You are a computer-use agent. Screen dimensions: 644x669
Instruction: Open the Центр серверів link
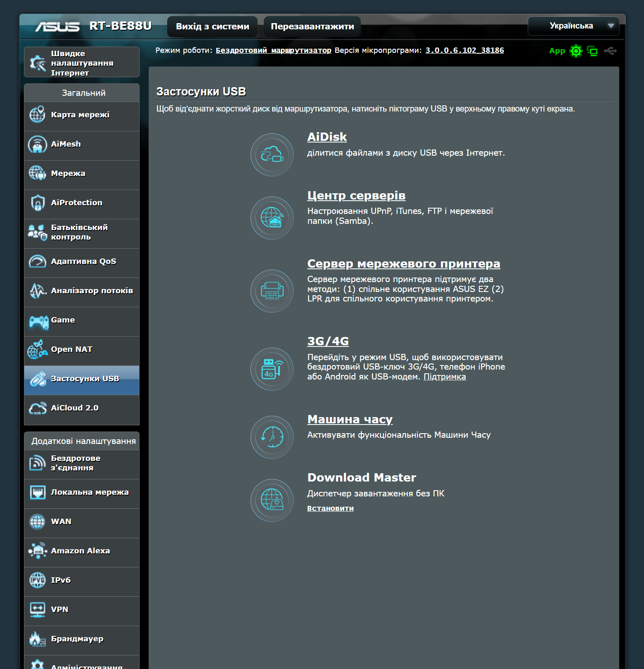tap(356, 195)
